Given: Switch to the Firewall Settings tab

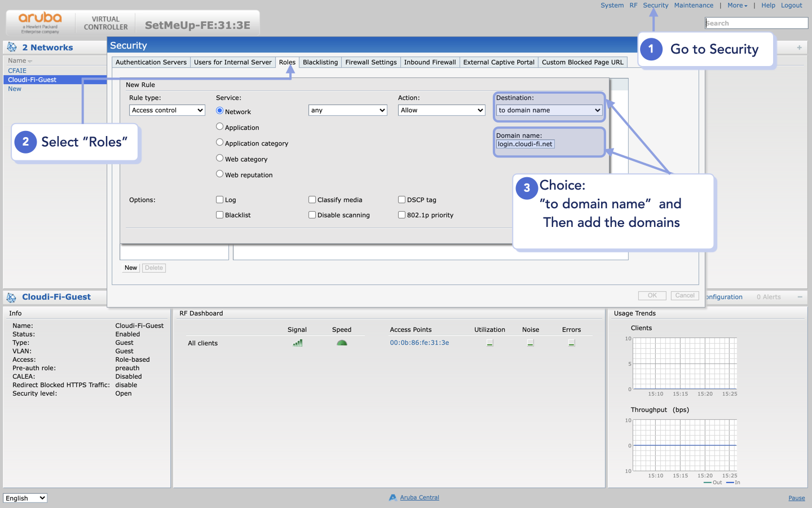Looking at the screenshot, I should point(370,62).
